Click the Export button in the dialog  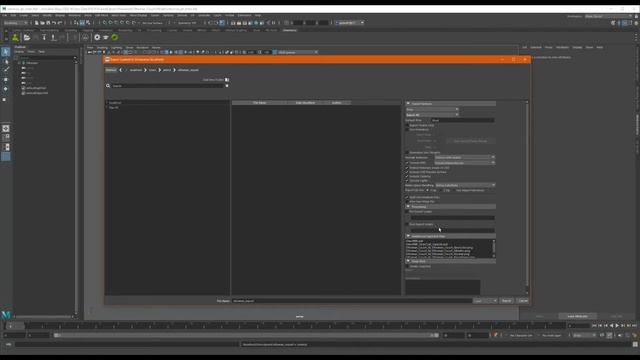pos(507,301)
